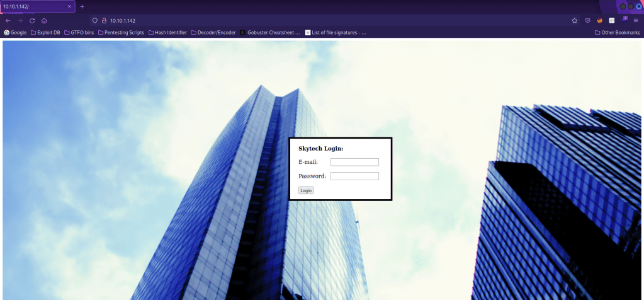Expand the Exploit DB bookmark folder
This screenshot has height=300, width=644.
(x=45, y=32)
